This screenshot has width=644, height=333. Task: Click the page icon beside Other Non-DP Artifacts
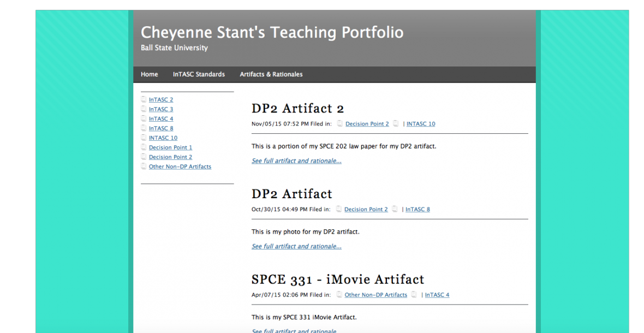coord(144,166)
